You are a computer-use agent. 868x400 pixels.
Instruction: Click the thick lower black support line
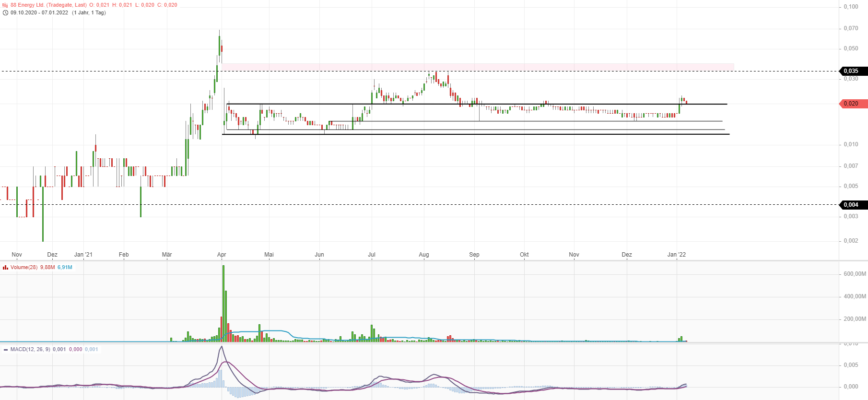(476, 134)
